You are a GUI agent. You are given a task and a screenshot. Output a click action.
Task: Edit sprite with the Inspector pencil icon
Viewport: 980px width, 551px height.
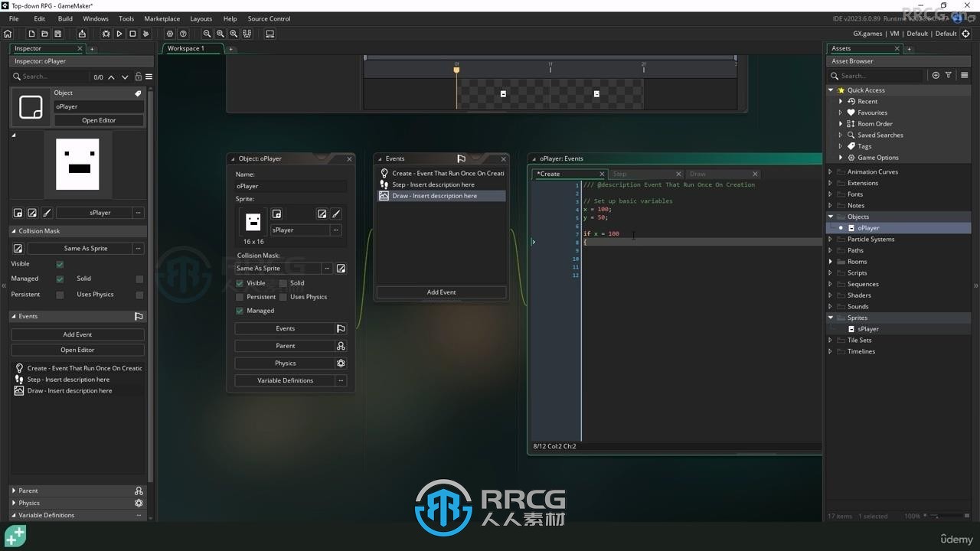click(32, 213)
